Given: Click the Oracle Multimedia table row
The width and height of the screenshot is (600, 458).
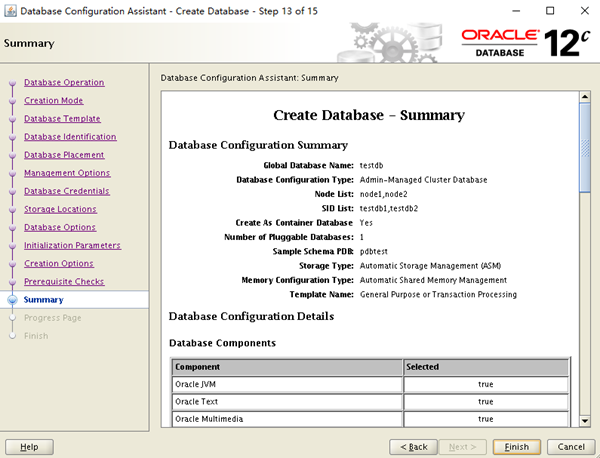Looking at the screenshot, I should click(x=370, y=419).
